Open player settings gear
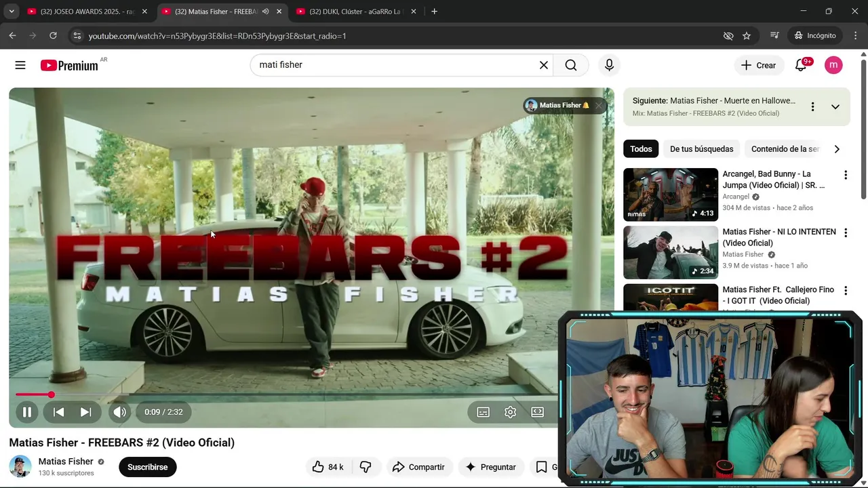 (511, 411)
